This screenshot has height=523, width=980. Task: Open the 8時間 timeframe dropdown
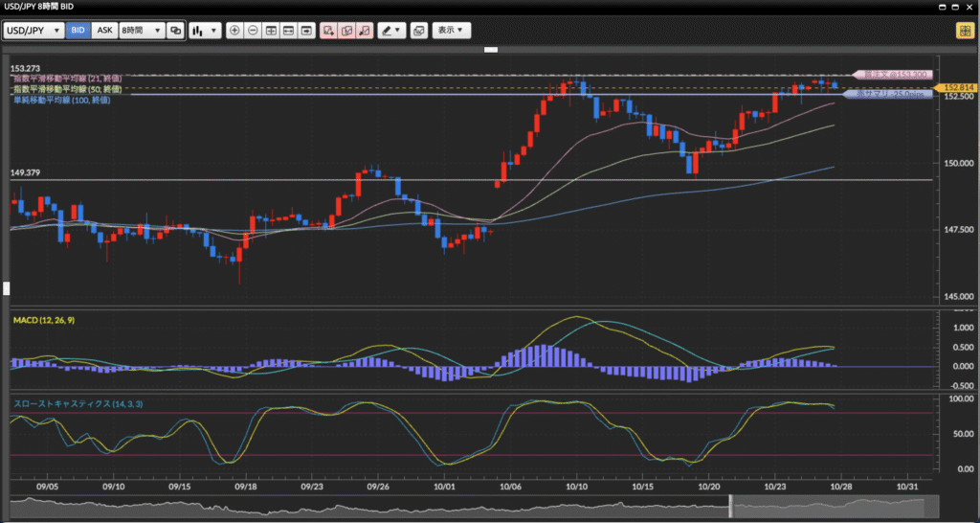tap(142, 31)
